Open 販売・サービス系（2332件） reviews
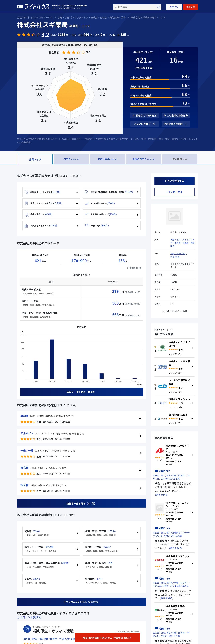 (51, 549)
